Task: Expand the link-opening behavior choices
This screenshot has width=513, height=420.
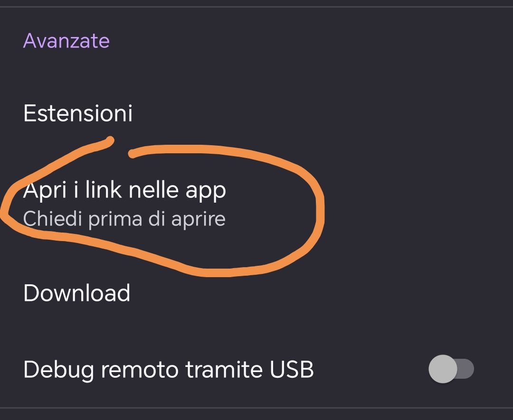Action: [124, 204]
